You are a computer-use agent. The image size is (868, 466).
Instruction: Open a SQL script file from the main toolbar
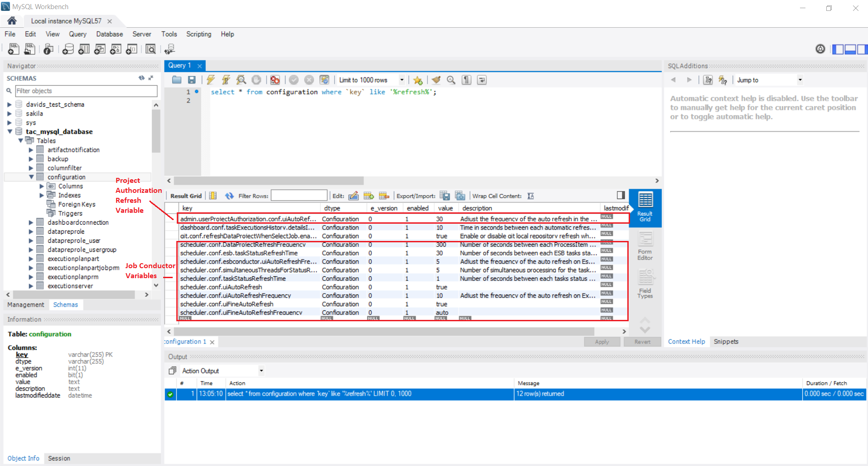coord(29,49)
